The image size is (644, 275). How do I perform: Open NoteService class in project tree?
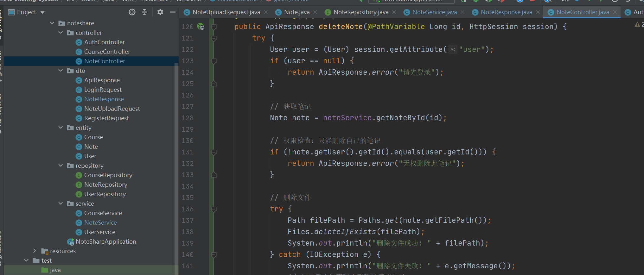click(x=100, y=222)
